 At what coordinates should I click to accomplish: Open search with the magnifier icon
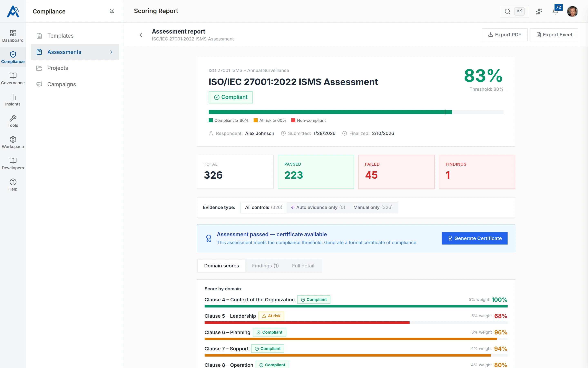pyautogui.click(x=507, y=11)
